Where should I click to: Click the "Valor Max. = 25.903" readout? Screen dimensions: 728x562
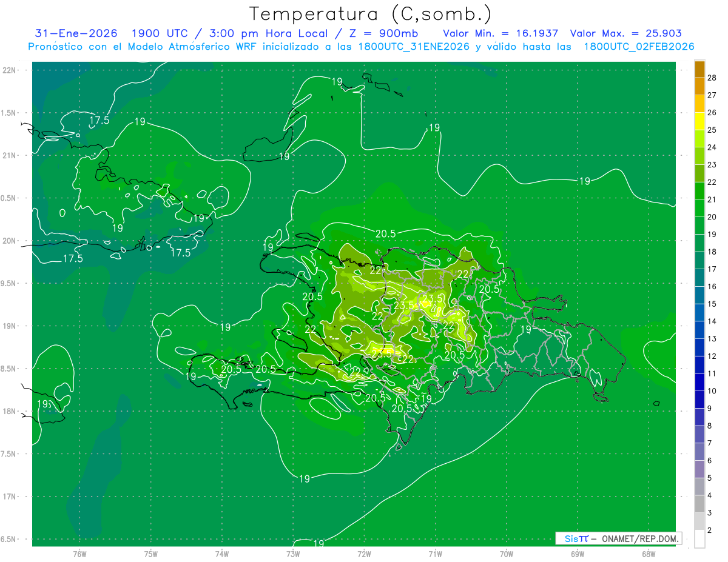(x=626, y=34)
